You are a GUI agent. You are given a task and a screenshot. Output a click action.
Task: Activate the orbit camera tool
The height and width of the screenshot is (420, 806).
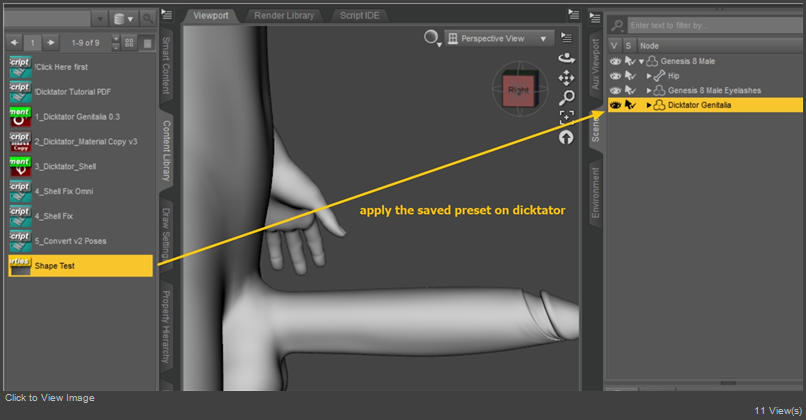click(566, 58)
